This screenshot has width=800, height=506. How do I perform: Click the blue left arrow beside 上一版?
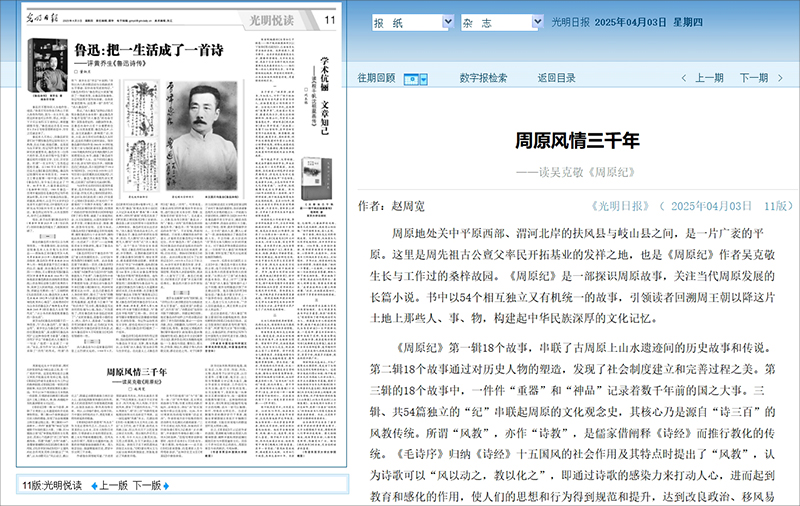(x=94, y=486)
